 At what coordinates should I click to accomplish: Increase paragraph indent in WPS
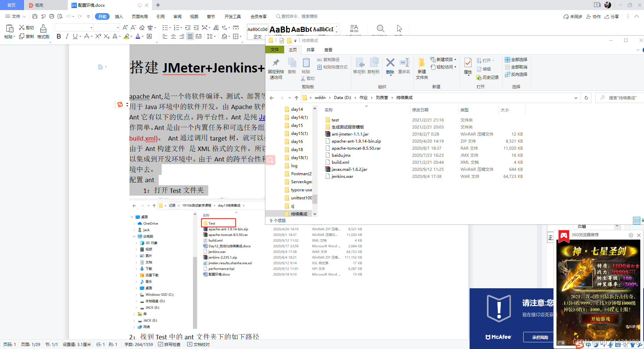coord(196,28)
